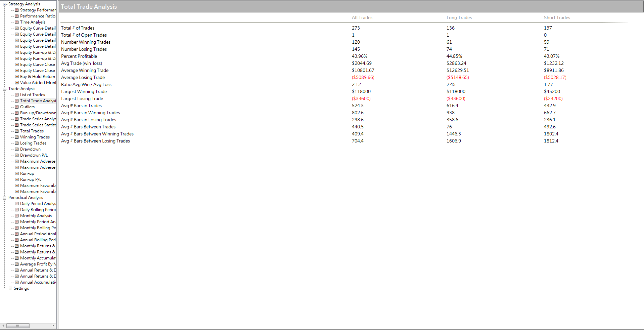Click the table icon beside Time Analysis
Image resolution: width=644 pixels, height=330 pixels.
point(17,22)
